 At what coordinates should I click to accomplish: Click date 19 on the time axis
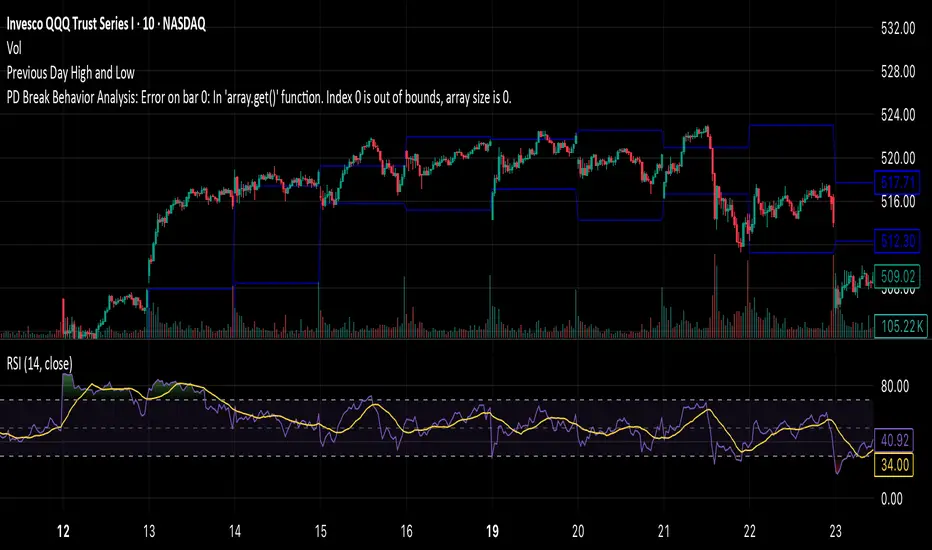pos(492,531)
